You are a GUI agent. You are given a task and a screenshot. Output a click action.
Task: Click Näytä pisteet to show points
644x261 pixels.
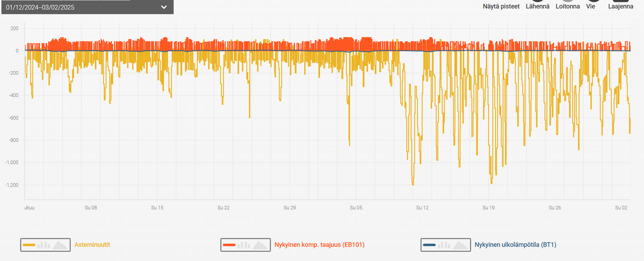501,6
